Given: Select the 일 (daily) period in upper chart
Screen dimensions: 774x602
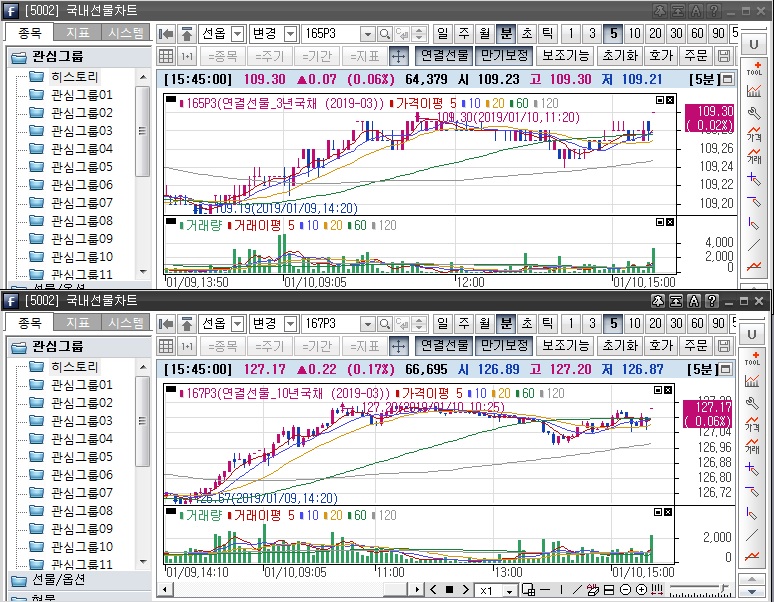Looking at the screenshot, I should [x=442, y=33].
